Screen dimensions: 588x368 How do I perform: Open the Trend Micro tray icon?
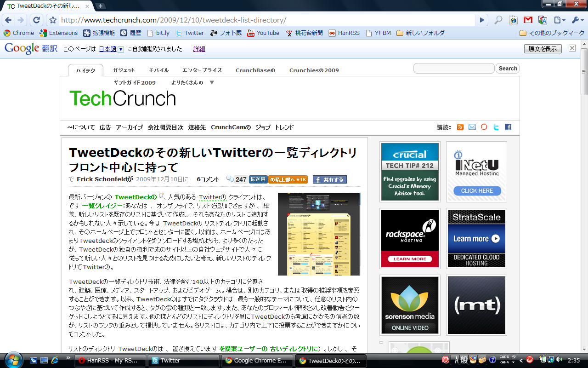pyautogui.click(x=530, y=359)
